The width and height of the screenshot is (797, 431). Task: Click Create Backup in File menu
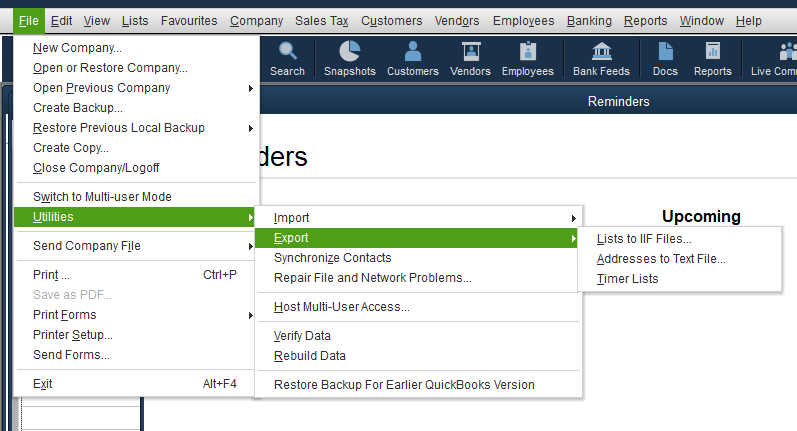[78, 108]
